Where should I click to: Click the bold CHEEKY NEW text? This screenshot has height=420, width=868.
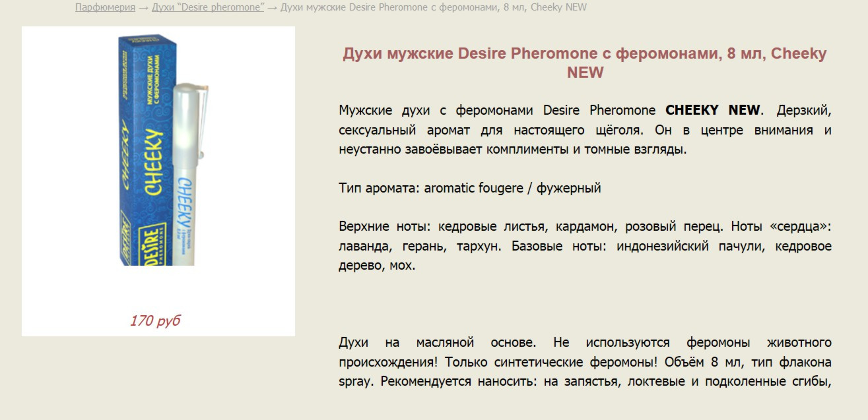point(713,110)
